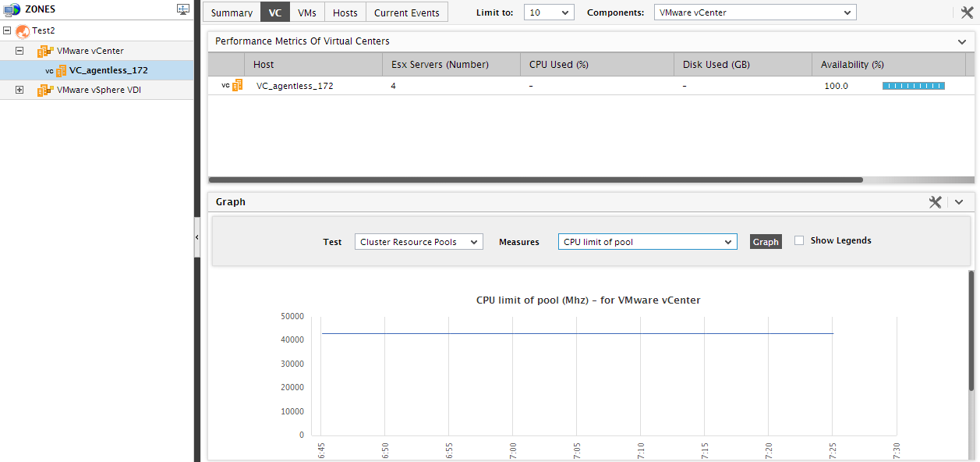
Task: Sort by CPU Used (%) column
Action: [x=597, y=65]
